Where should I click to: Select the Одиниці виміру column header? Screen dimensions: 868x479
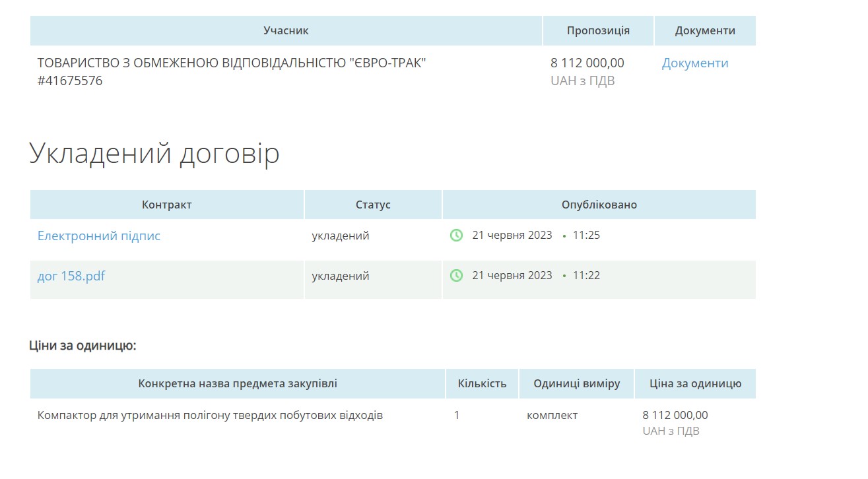(577, 383)
